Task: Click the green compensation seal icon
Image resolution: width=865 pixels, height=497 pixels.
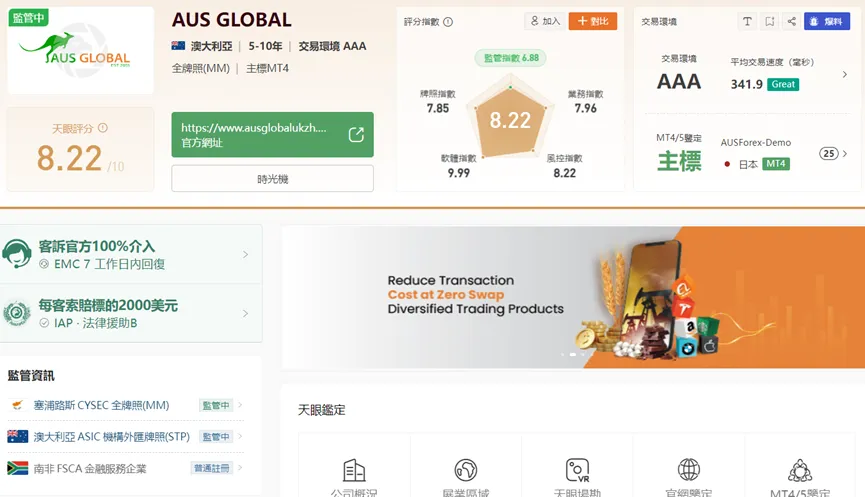Action: click(17, 313)
